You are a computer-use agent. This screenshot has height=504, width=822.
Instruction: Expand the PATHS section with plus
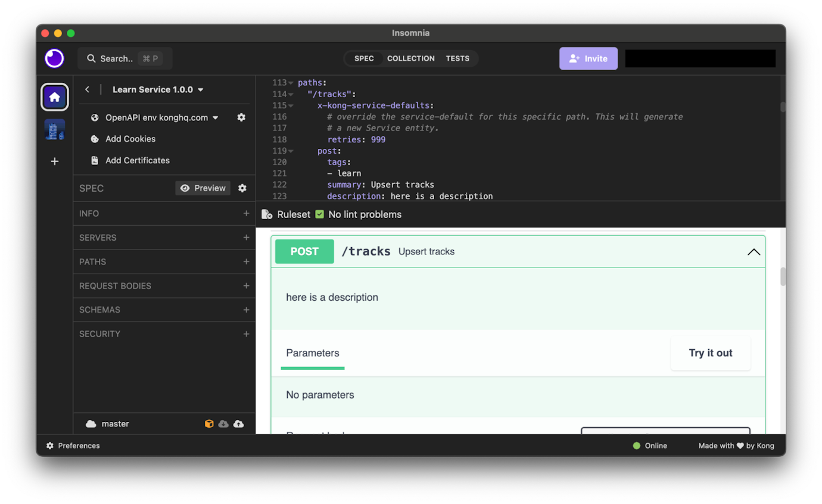246,262
